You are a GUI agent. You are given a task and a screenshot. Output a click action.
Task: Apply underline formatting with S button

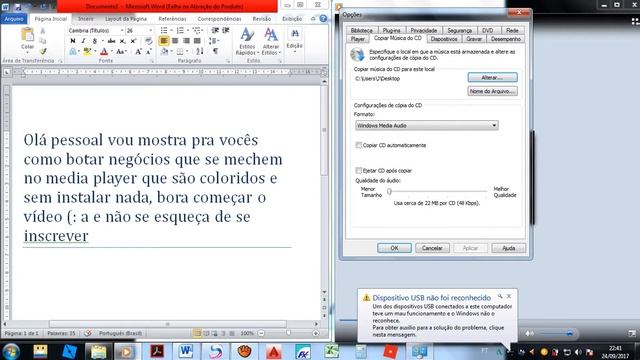[x=94, y=41]
